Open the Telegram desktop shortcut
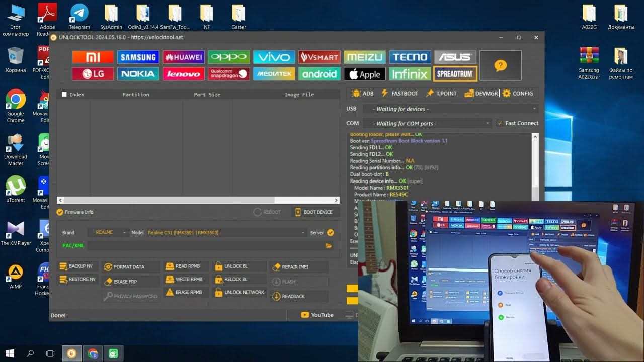Screen dimensions: 644x362 pos(79,17)
